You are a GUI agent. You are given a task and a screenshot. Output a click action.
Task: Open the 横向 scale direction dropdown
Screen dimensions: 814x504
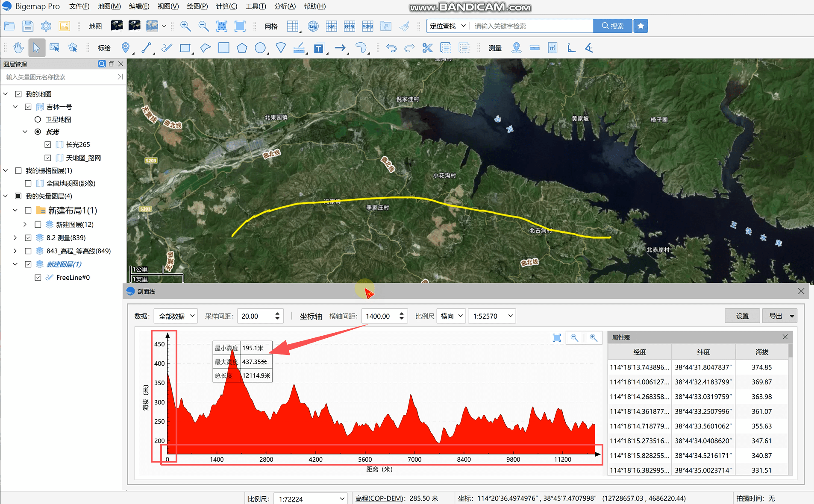[x=451, y=316]
